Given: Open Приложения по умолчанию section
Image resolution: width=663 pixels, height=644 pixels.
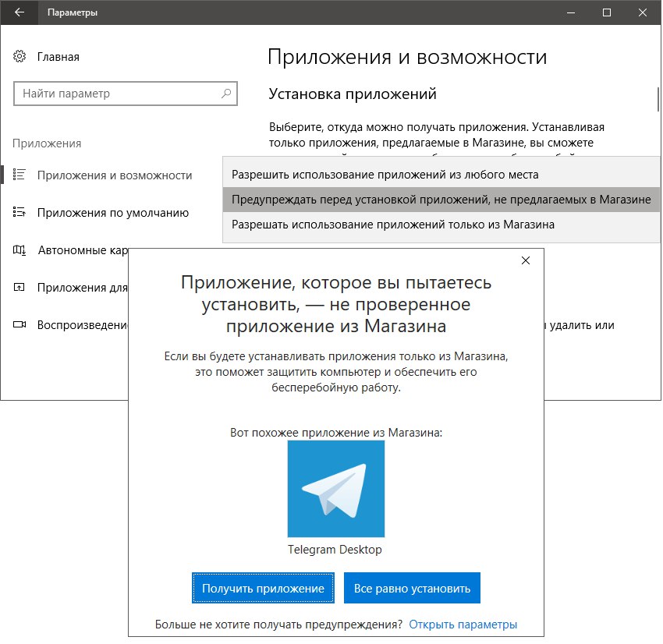Looking at the screenshot, I should [112, 213].
